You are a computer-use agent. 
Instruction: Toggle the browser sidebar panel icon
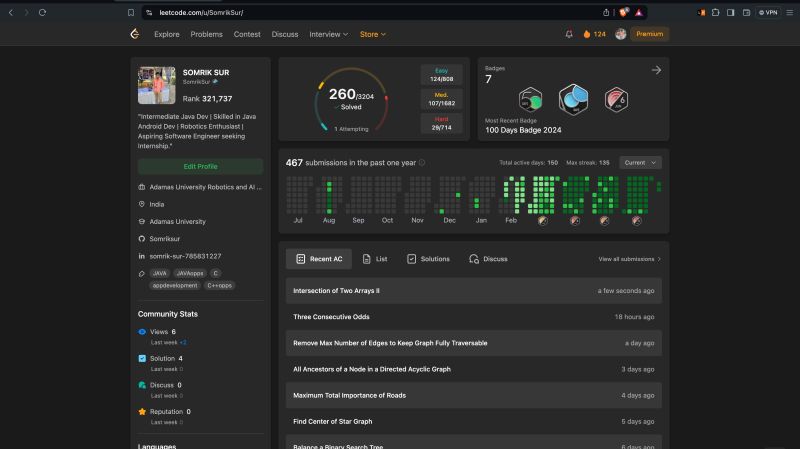tap(731, 12)
